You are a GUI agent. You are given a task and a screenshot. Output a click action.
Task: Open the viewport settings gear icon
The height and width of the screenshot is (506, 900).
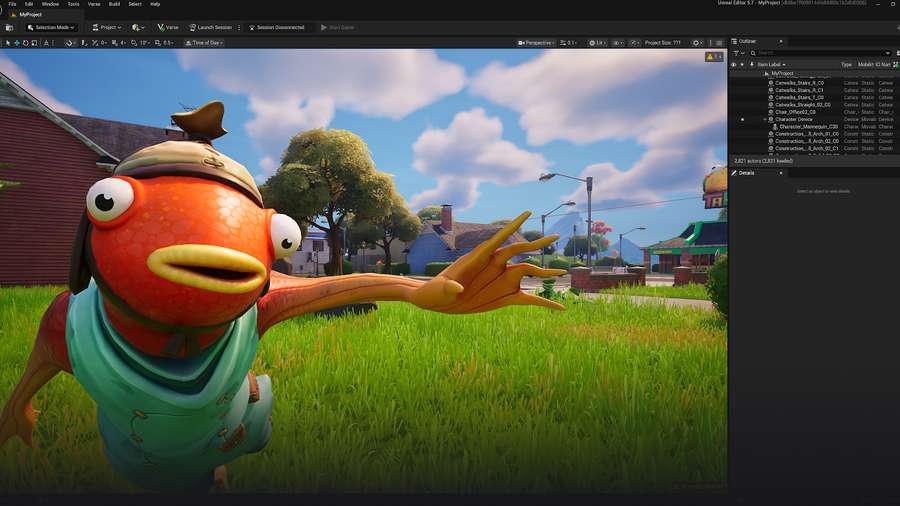pyautogui.click(x=696, y=43)
